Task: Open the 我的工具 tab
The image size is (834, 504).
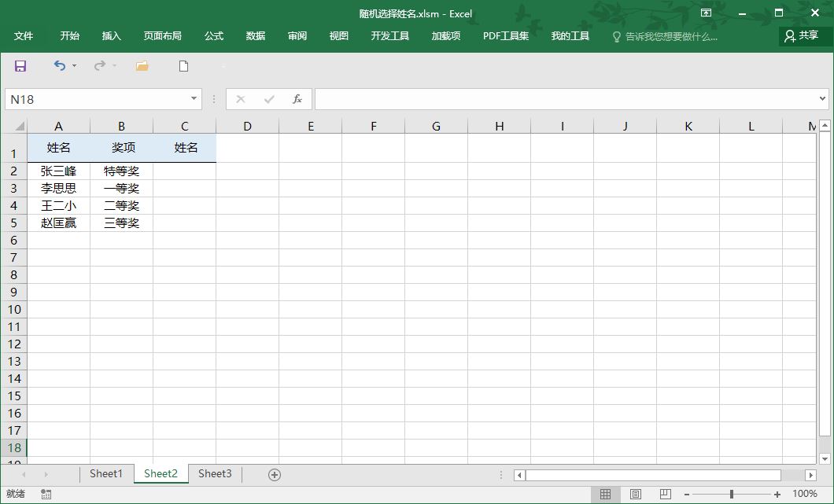Action: point(570,36)
